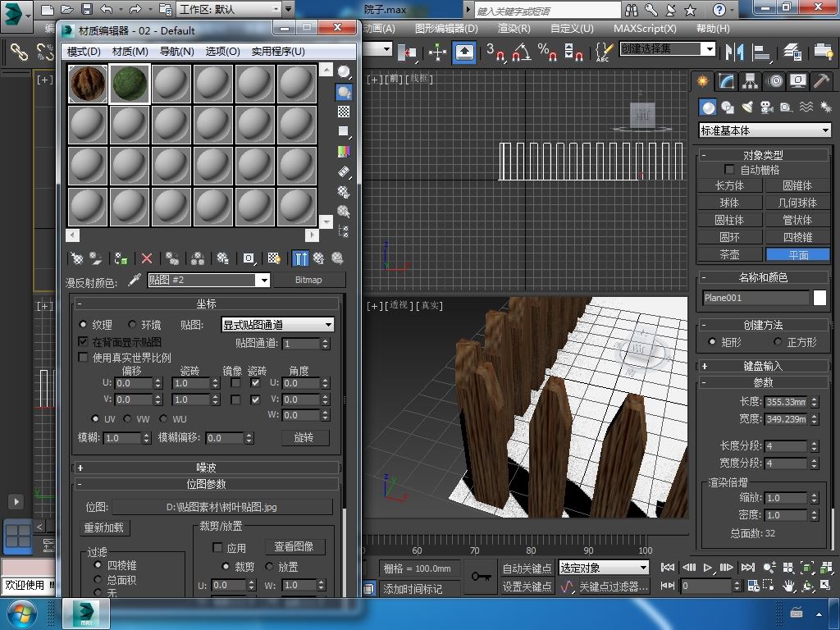Click the white Plane001 color swatch

tap(819, 298)
